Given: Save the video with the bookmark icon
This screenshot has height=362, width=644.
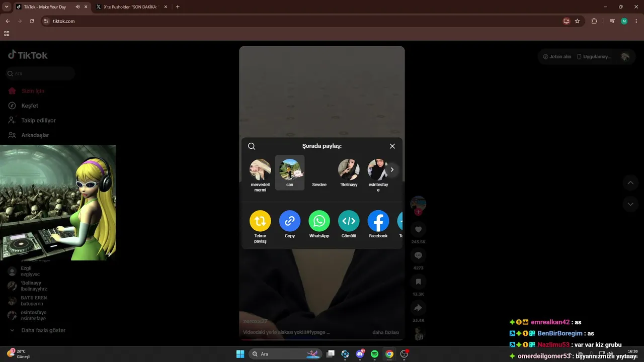Looking at the screenshot, I should (418, 282).
